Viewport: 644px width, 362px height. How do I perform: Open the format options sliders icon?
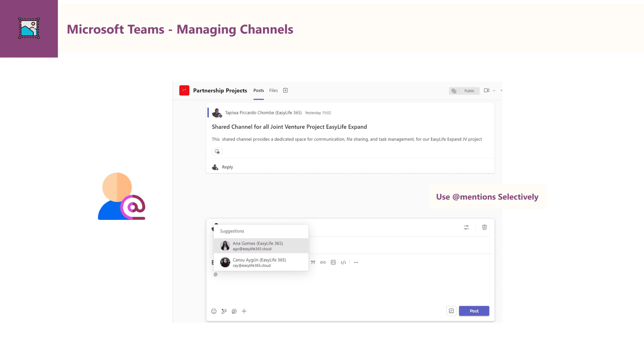[466, 227]
